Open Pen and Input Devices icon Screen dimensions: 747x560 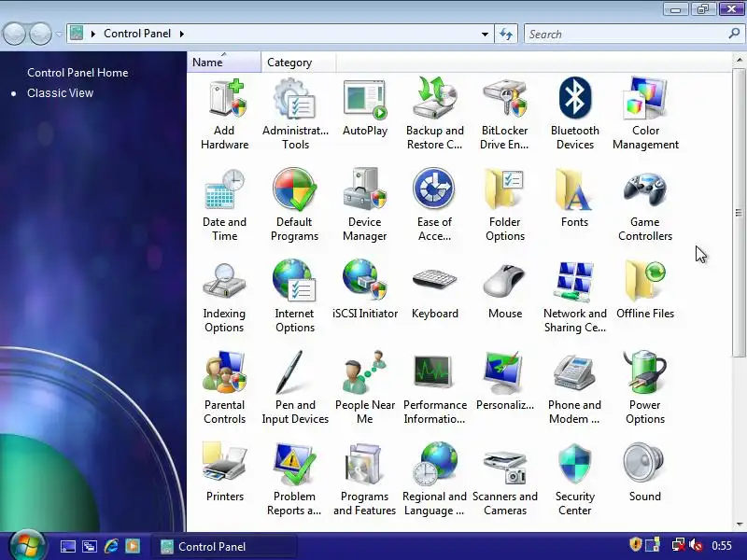click(295, 388)
